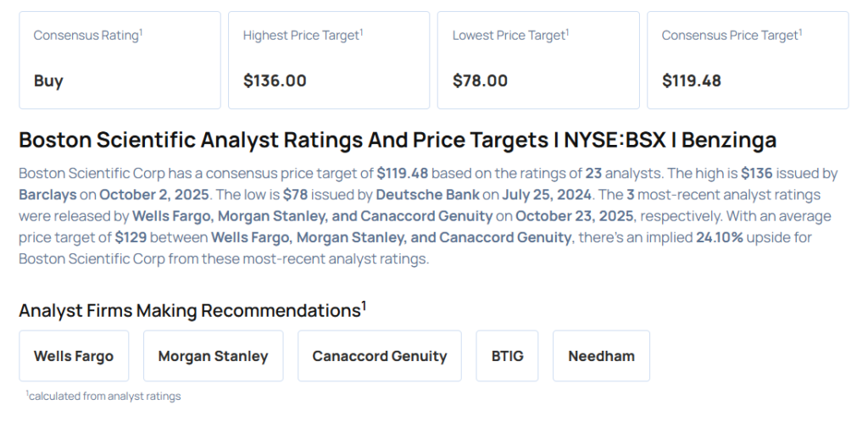Choose the BTIG analyst firm button
This screenshot has width=868, height=422.
coord(507,356)
